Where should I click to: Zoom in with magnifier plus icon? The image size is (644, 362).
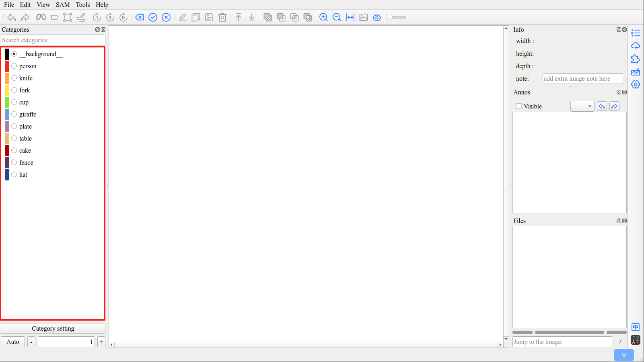[324, 17]
